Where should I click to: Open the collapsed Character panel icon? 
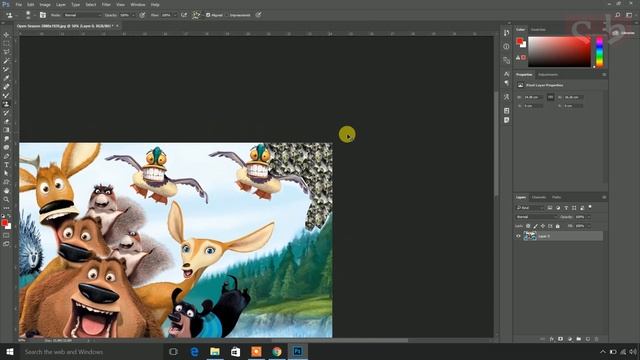tap(507, 74)
